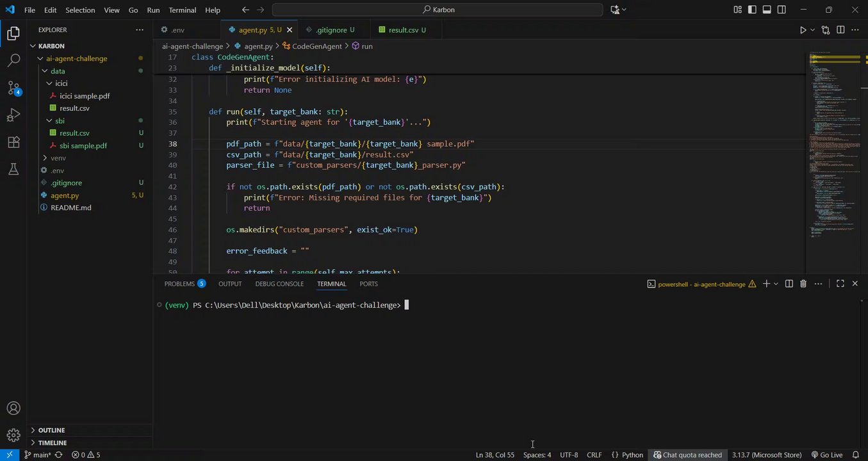Toggle the Primary Side Bar

click(x=752, y=10)
